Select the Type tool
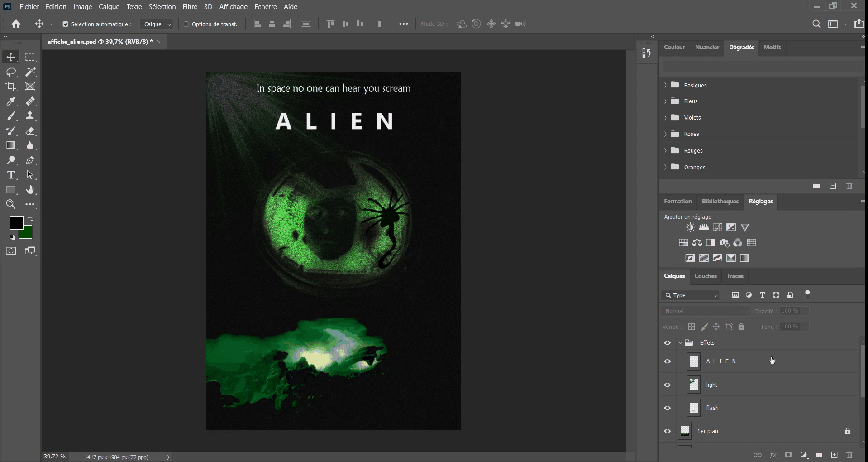The image size is (868, 462). tap(11, 175)
